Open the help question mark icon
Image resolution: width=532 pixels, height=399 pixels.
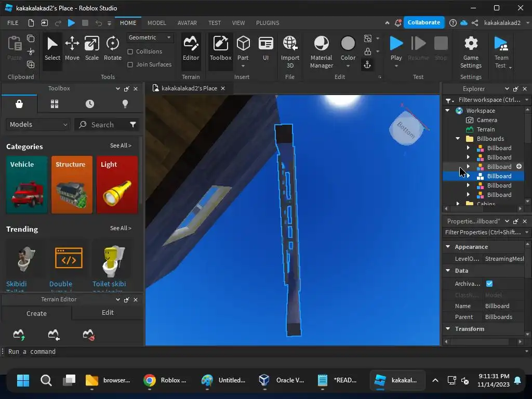[453, 23]
